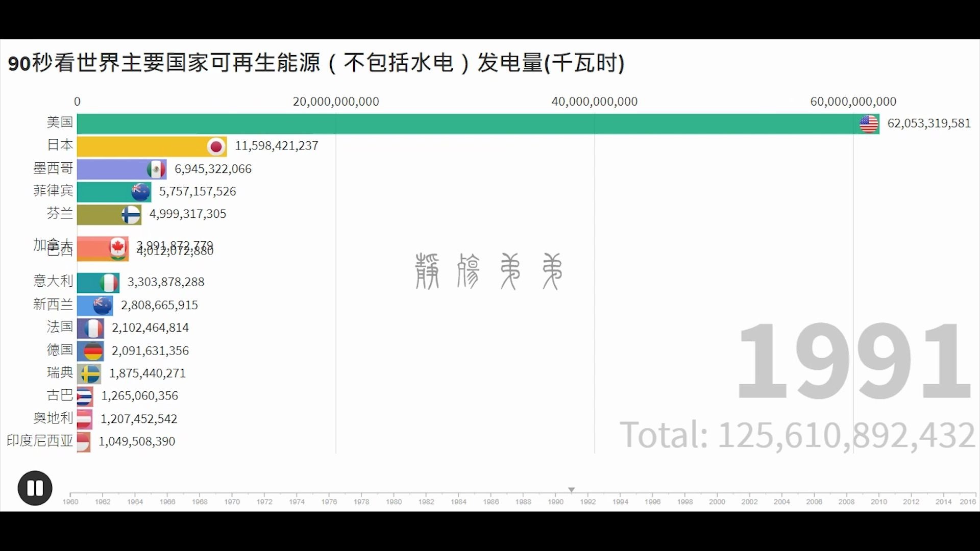This screenshot has height=551, width=980.
Task: Click the Sweden flag icon
Action: coord(90,374)
